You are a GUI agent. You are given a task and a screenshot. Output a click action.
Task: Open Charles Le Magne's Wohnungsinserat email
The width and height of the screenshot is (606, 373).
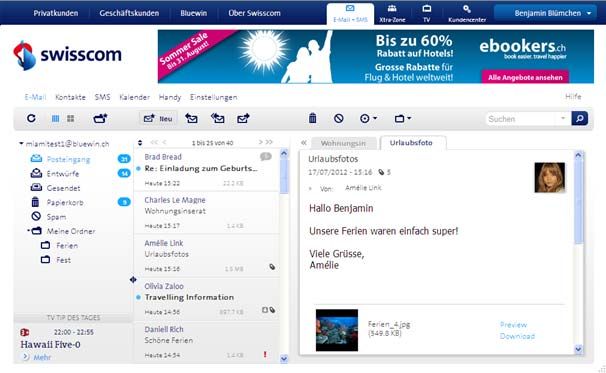[x=206, y=213]
